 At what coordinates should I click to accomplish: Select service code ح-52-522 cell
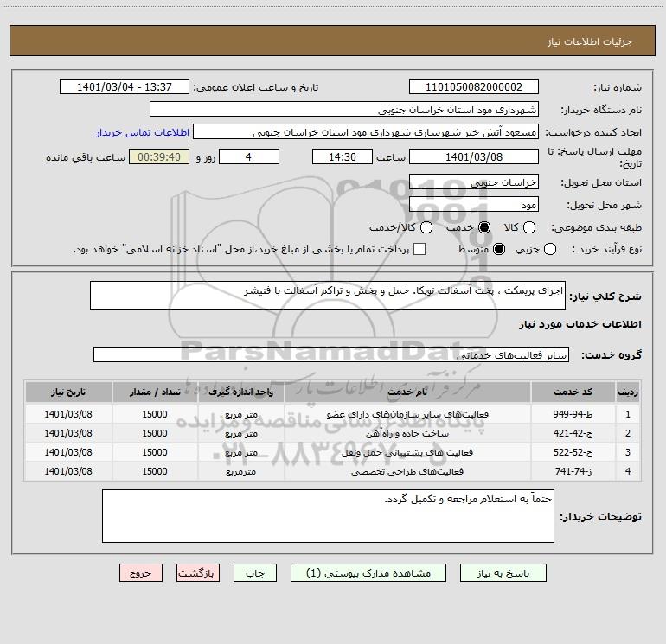(x=573, y=452)
